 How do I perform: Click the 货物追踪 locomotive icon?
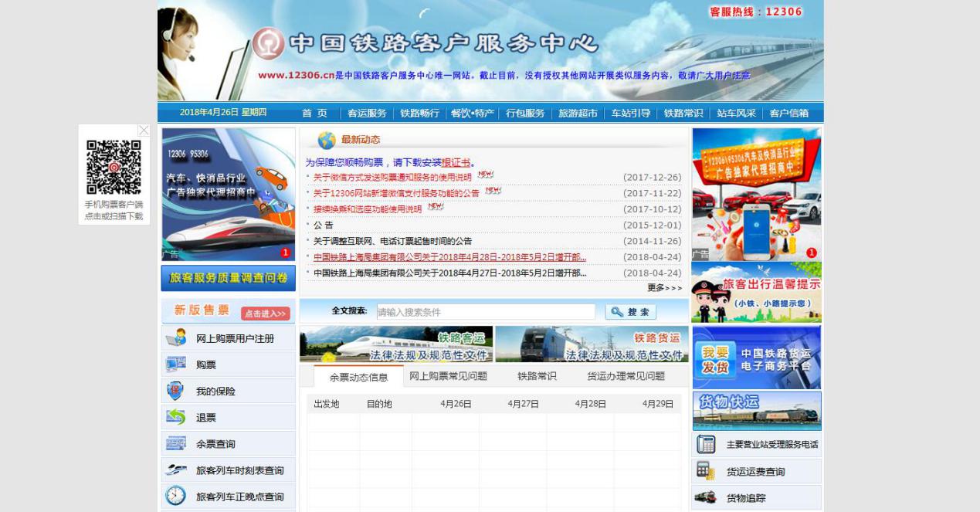705,497
